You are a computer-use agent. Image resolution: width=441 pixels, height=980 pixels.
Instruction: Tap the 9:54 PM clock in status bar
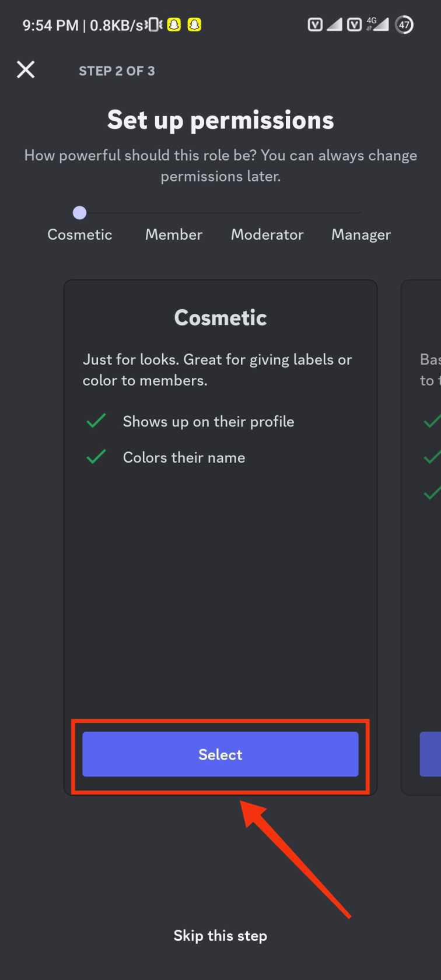coord(50,25)
